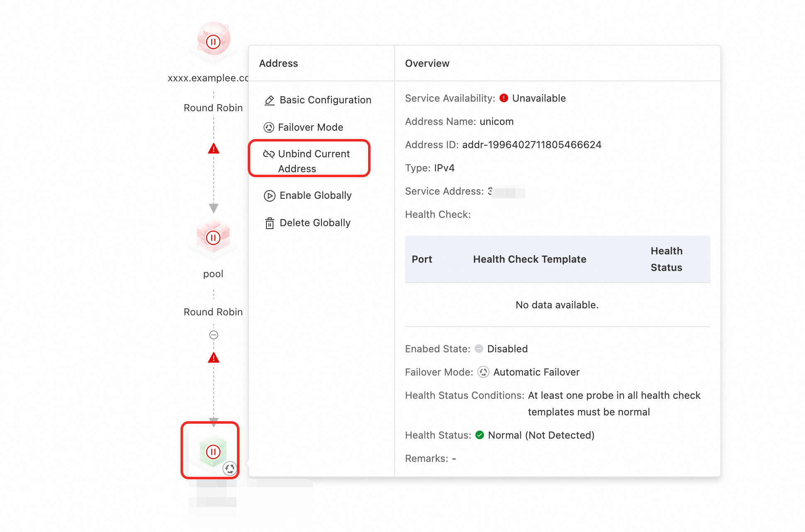Click the Port column header
The image size is (805, 532).
(422, 259)
